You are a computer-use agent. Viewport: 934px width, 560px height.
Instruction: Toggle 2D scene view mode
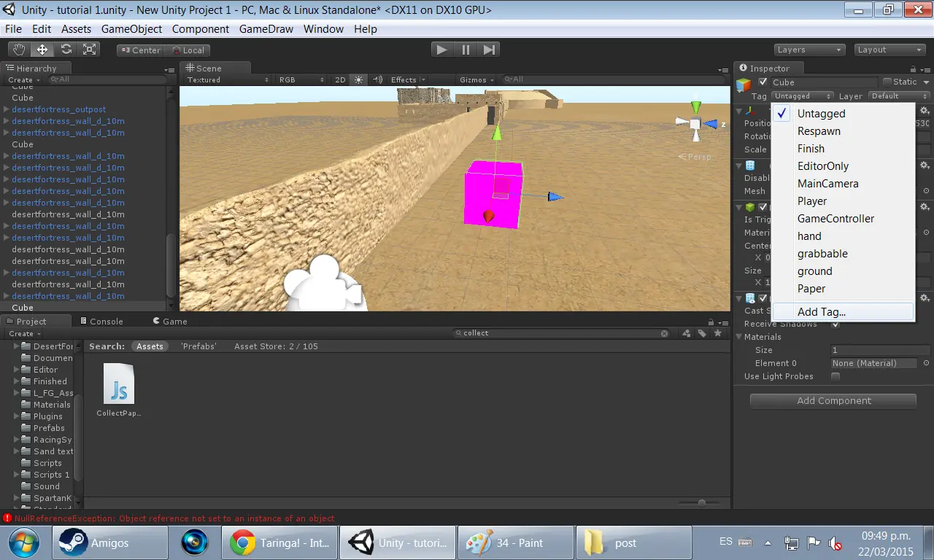(340, 79)
